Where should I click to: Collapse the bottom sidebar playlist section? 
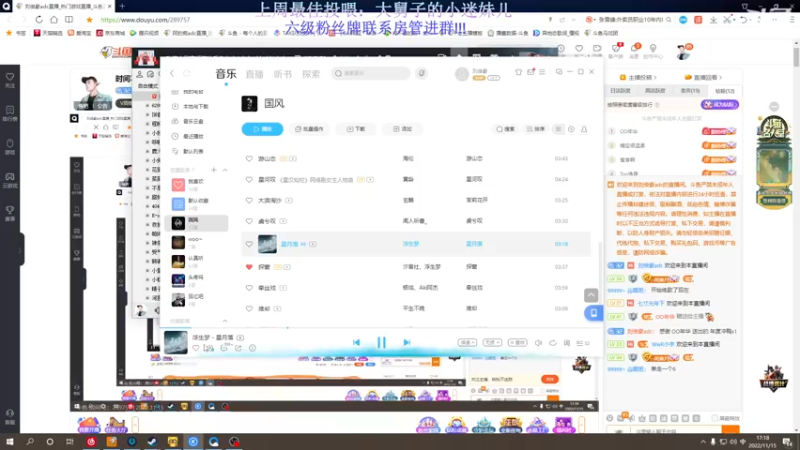(x=225, y=321)
